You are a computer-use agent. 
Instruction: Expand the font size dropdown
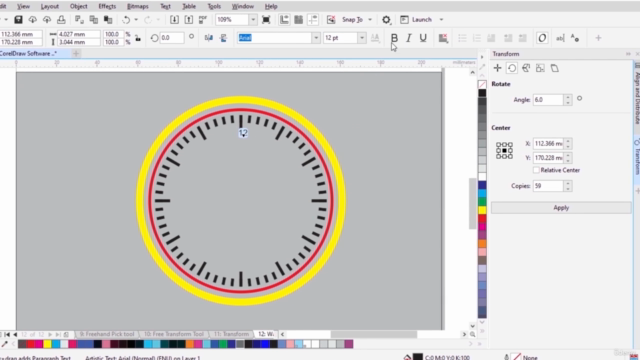pos(362,38)
